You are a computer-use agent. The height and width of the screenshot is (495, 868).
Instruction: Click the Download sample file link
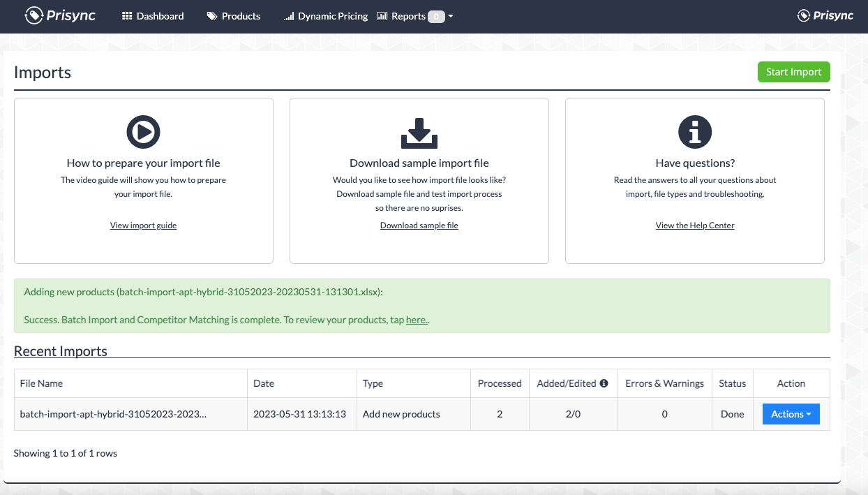[x=419, y=226]
